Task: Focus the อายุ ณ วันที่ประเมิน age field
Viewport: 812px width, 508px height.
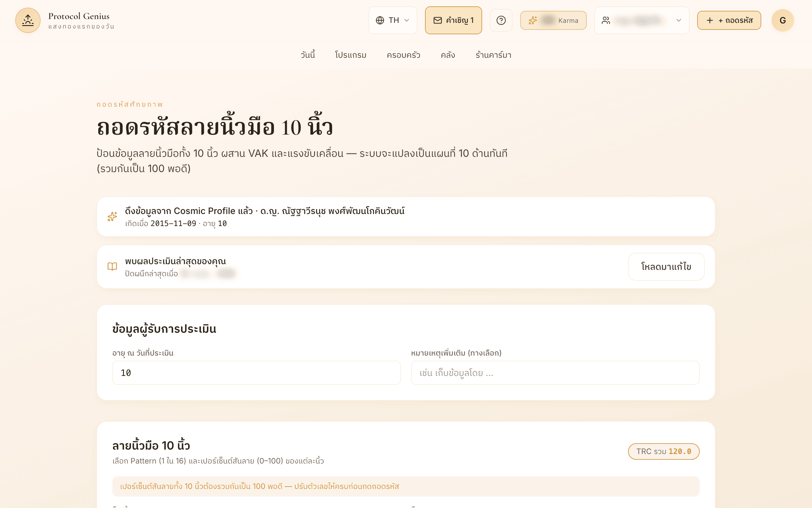Action: pos(256,373)
